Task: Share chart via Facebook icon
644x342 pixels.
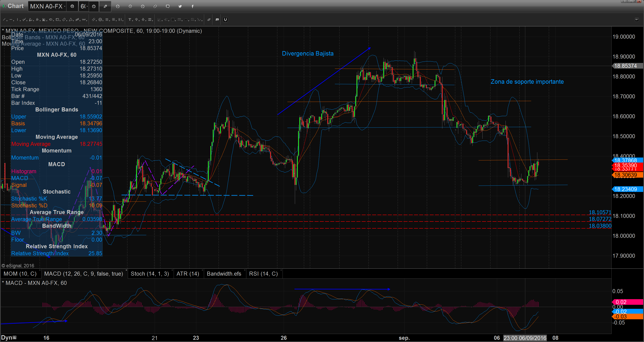Action: [x=193, y=6]
